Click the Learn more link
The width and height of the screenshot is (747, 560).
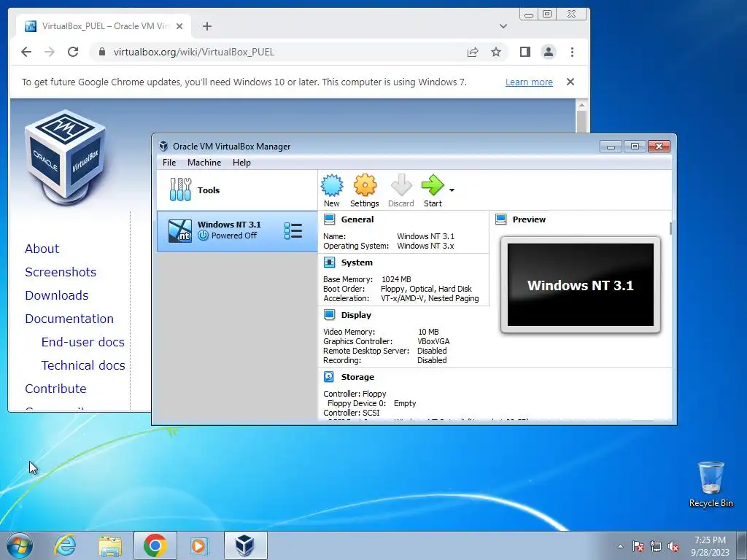(529, 82)
